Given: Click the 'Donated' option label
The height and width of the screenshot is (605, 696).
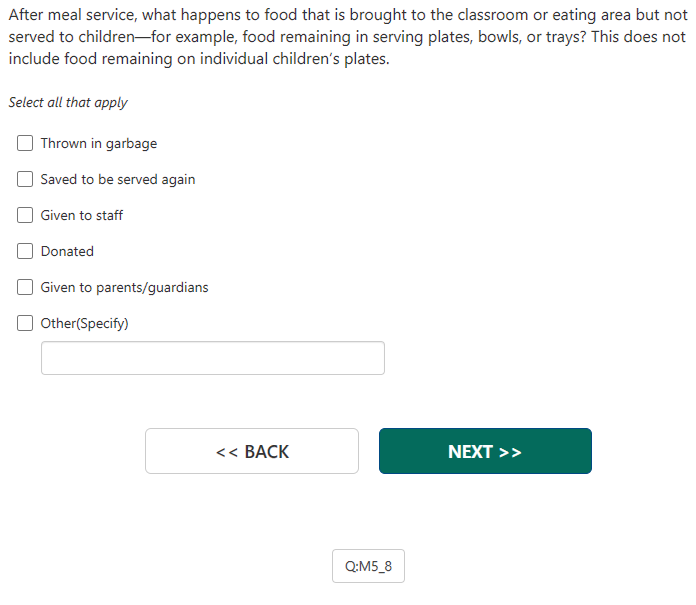Looking at the screenshot, I should point(67,251).
